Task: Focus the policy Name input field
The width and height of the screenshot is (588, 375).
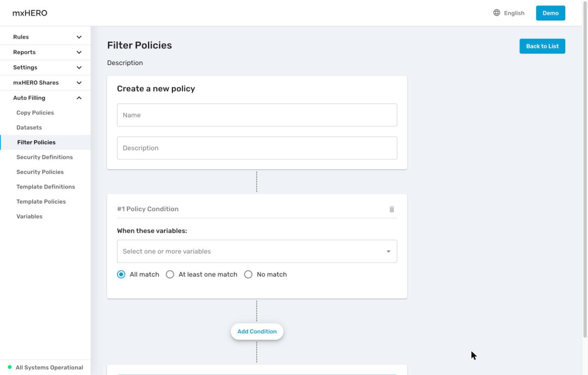Action: pyautogui.click(x=257, y=115)
